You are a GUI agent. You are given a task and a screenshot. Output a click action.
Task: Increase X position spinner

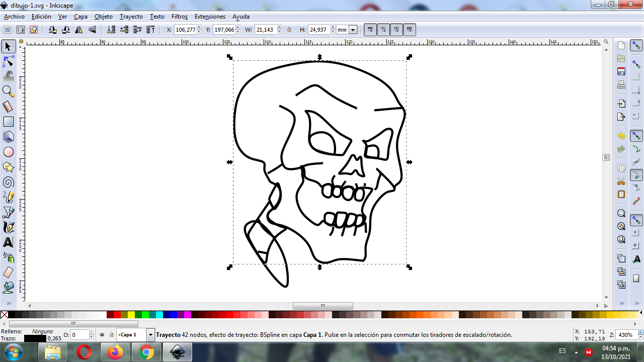point(199,28)
